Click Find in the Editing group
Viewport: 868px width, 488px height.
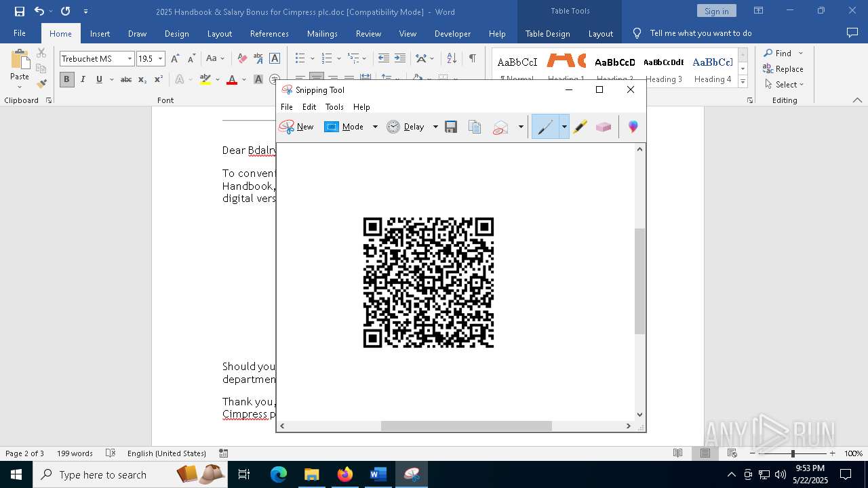[776, 53]
